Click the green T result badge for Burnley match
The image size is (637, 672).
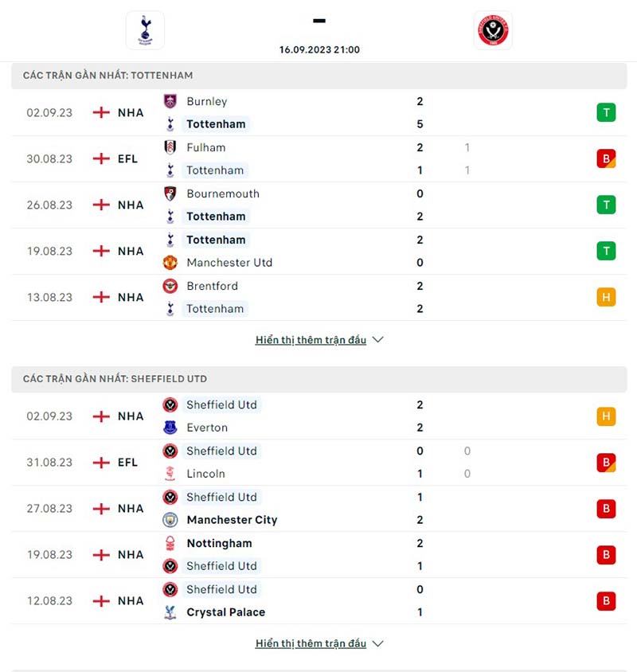coord(607,112)
